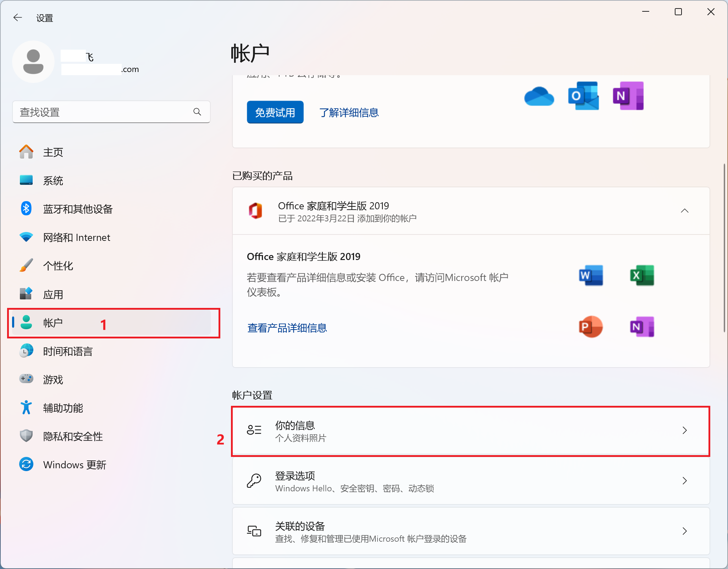Click the search magnifier icon
The height and width of the screenshot is (569, 728).
click(197, 112)
